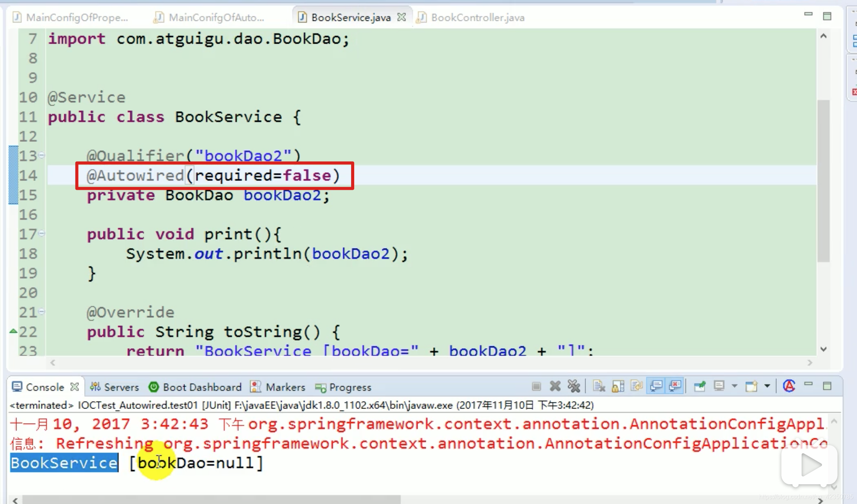Open the Markers tab
This screenshot has height=504, width=857.
tap(278, 387)
